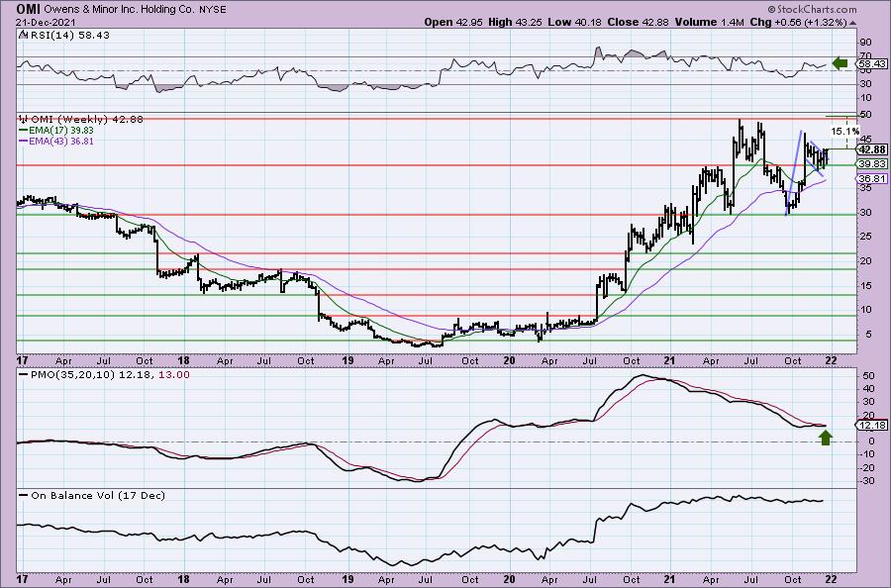Click the candlestick icon before OMI (Weekly)
This screenshot has height=588, width=891.
point(24,120)
